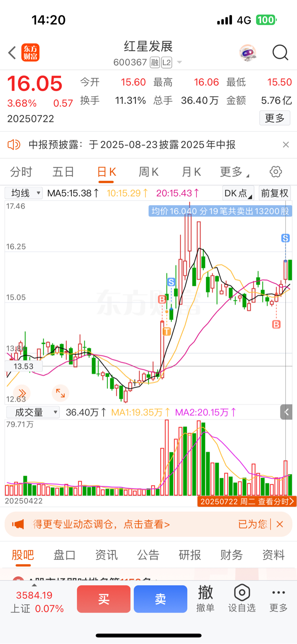The height and width of the screenshot is (644, 297).
Task: Tap the 中报预披露 announcement text
Action: pyautogui.click(x=132, y=145)
